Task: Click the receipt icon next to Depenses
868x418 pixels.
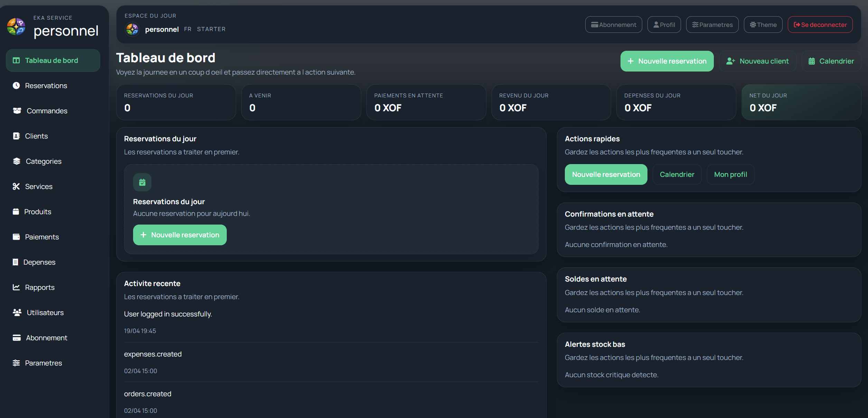Action: 15,262
